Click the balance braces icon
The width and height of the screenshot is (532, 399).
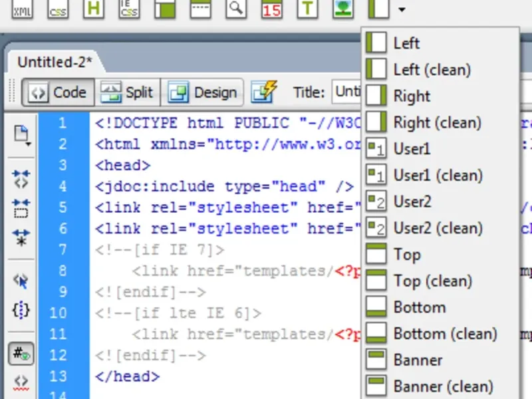tap(21, 309)
